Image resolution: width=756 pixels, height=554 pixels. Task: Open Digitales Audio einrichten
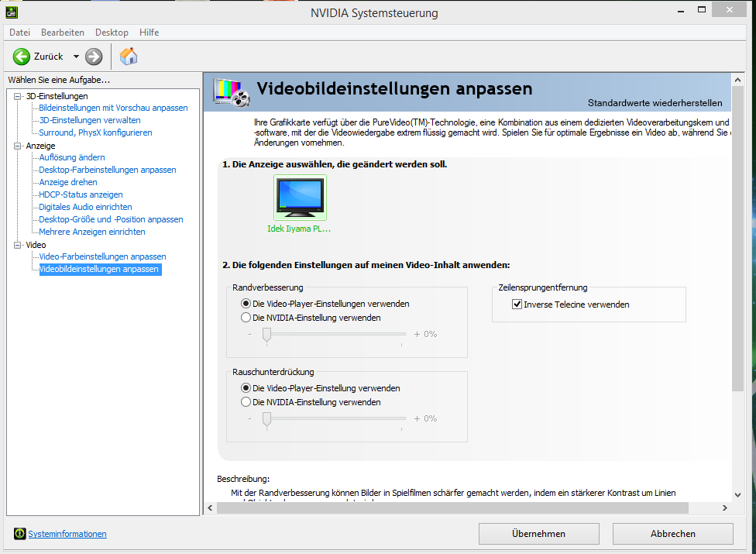click(x=85, y=207)
